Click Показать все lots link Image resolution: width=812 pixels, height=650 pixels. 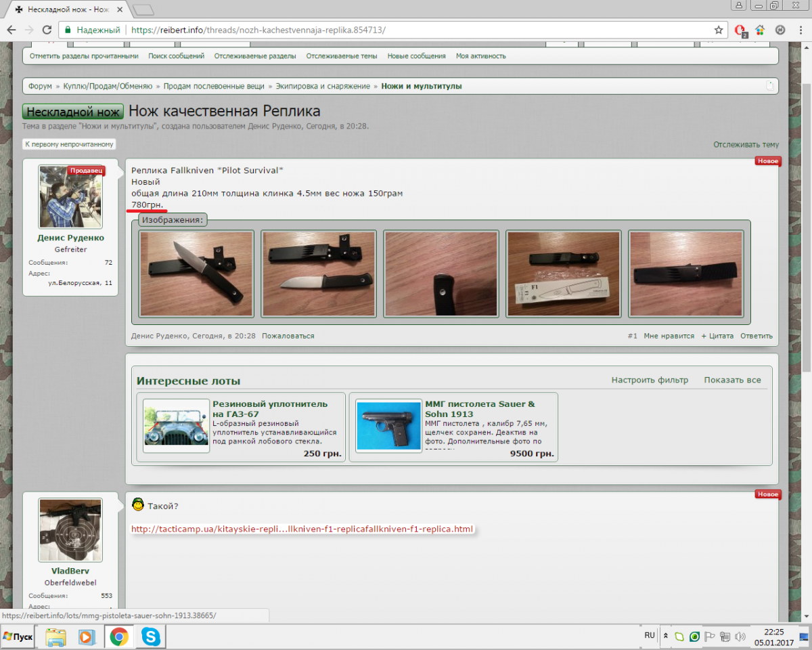(733, 380)
